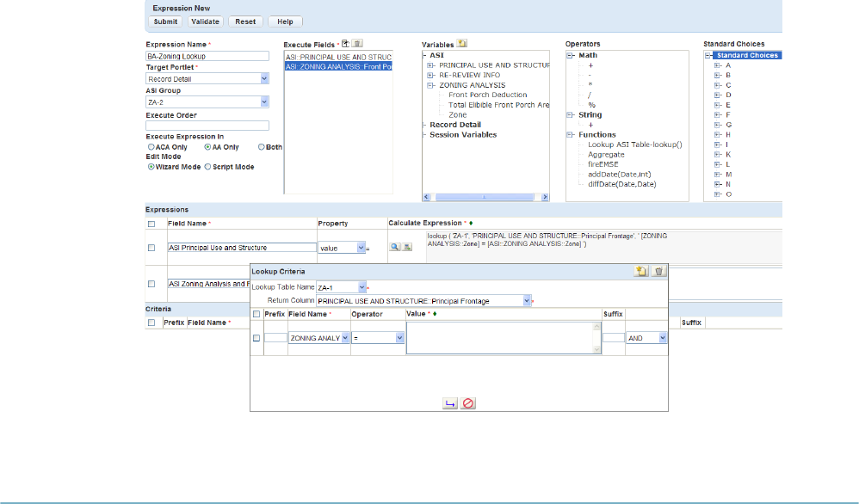Open the Lookup Table Name dropdown
The image size is (859, 504).
click(362, 287)
